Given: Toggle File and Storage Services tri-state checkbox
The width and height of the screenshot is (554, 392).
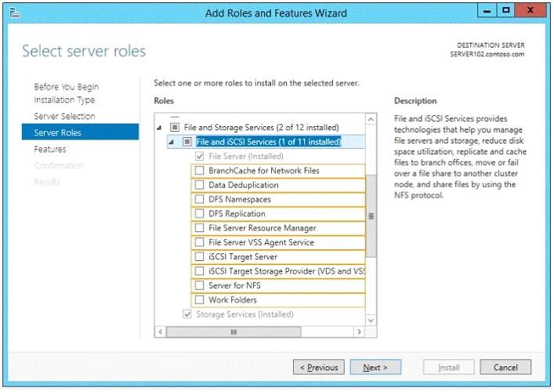Looking at the screenshot, I should click(x=175, y=127).
